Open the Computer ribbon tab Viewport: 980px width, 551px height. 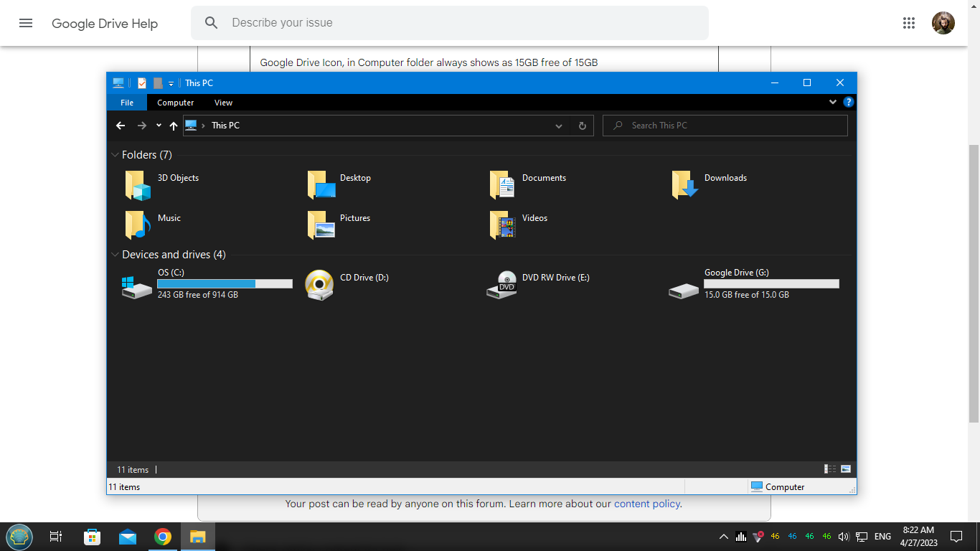tap(176, 103)
